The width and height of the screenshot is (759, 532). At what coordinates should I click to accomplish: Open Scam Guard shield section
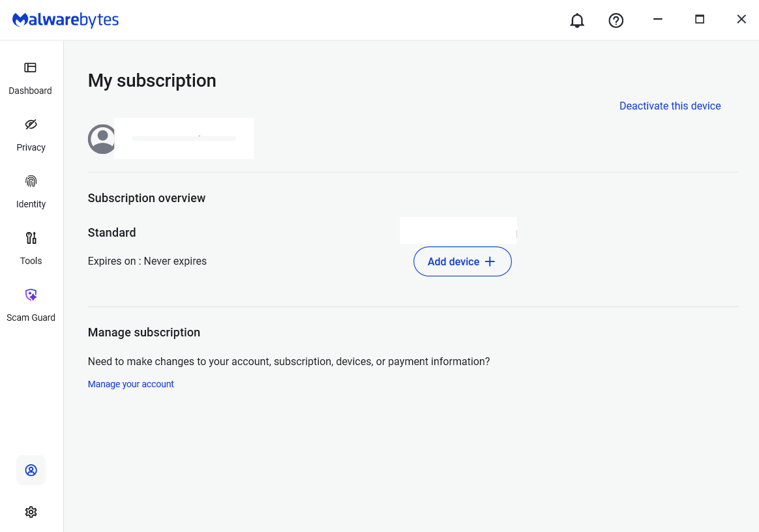point(31,305)
